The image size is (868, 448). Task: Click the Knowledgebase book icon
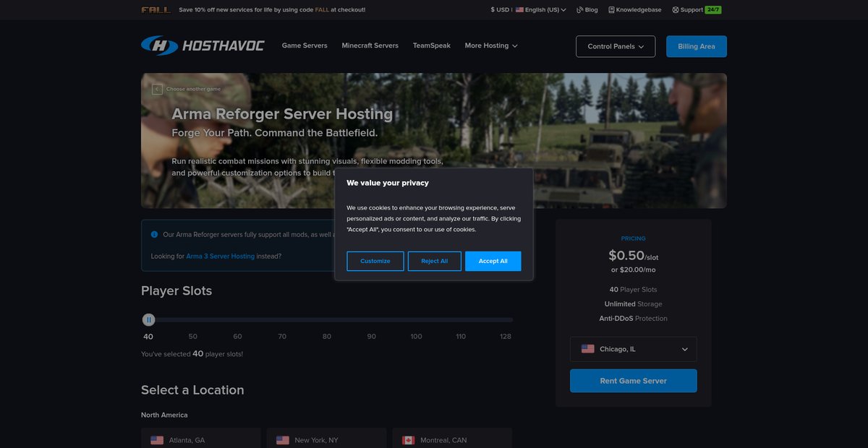(x=611, y=10)
